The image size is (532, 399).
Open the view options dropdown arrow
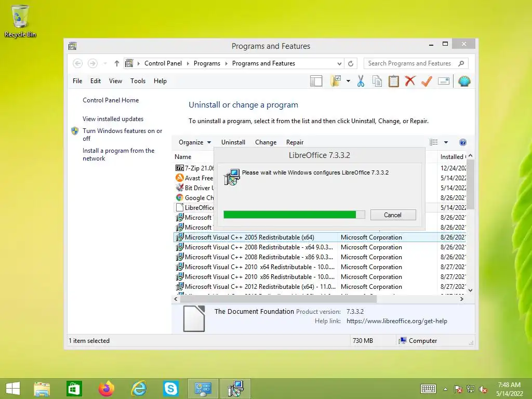click(446, 142)
